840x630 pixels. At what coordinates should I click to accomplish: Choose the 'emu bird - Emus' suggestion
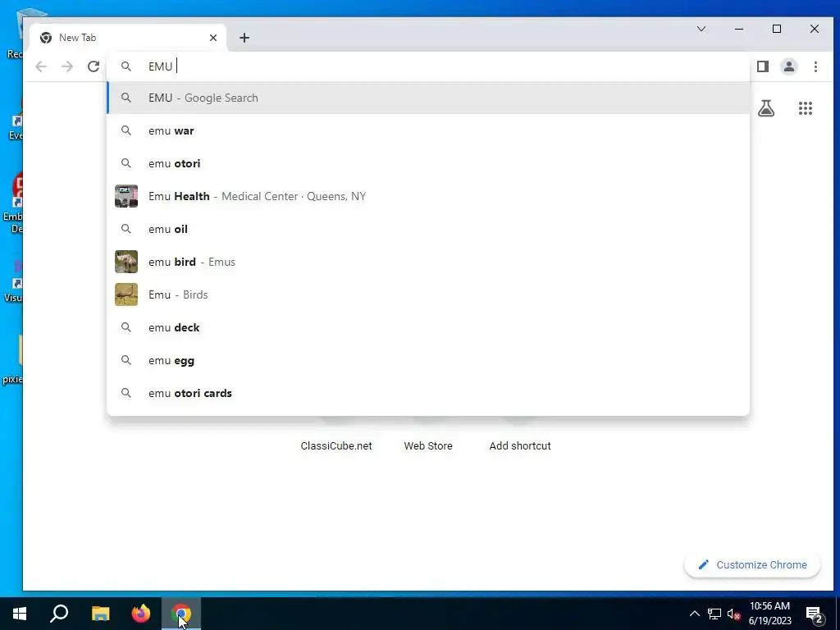coord(428,262)
